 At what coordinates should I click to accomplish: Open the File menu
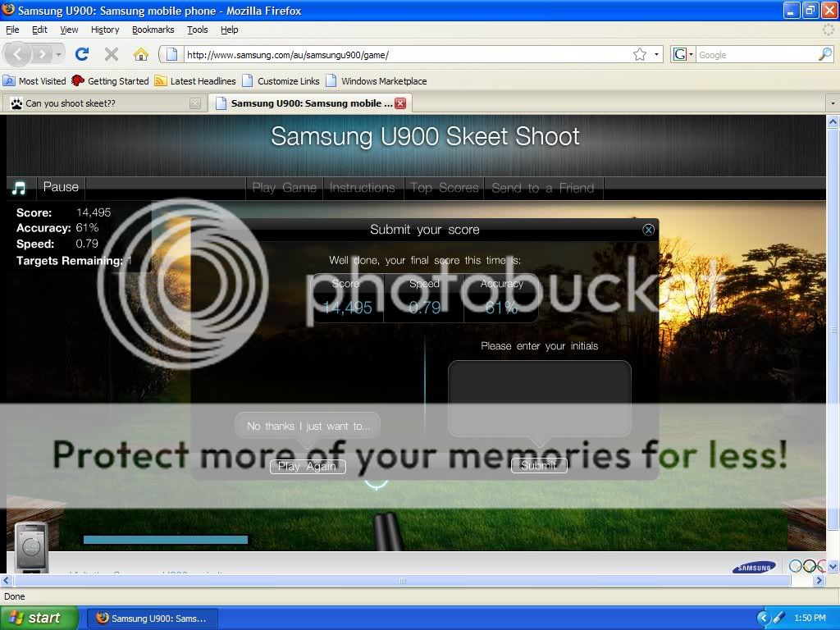pyautogui.click(x=12, y=30)
